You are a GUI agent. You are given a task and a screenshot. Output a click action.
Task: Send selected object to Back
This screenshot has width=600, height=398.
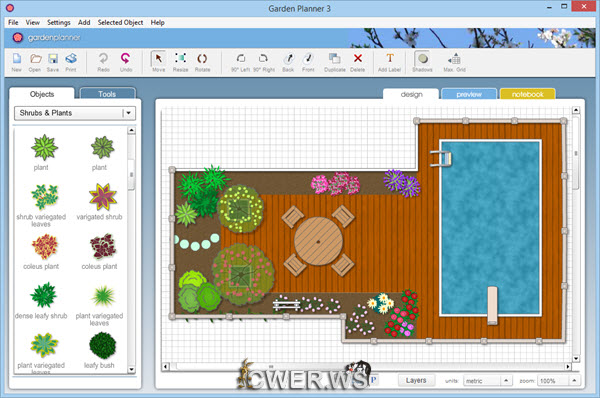point(288,62)
